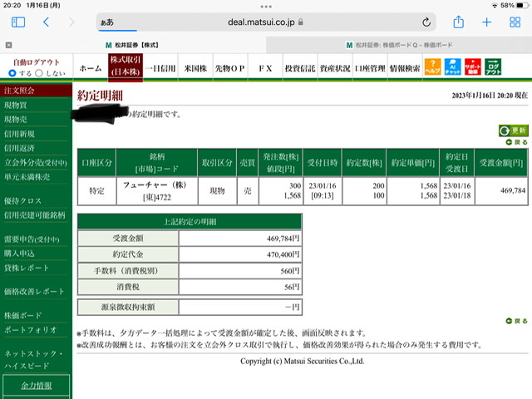The image size is (532, 399).
Task: Click 470,400円 約定代金 value
Action: 283,254
